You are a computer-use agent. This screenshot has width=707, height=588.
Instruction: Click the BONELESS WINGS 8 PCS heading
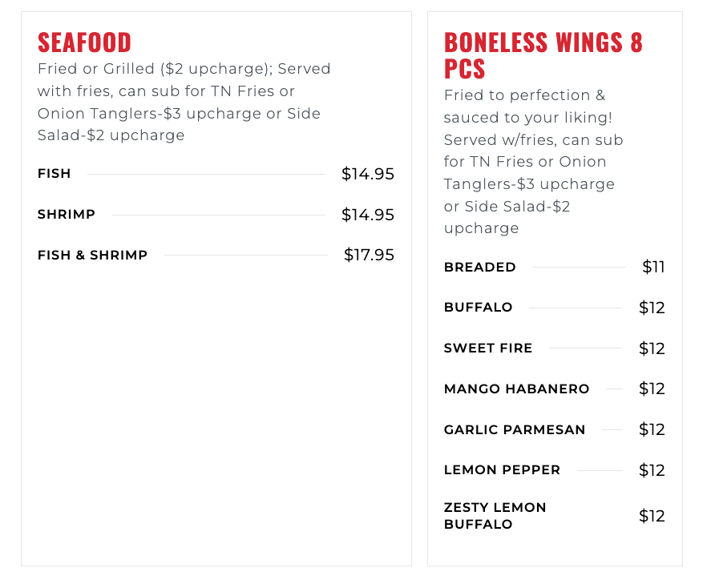[x=543, y=55]
